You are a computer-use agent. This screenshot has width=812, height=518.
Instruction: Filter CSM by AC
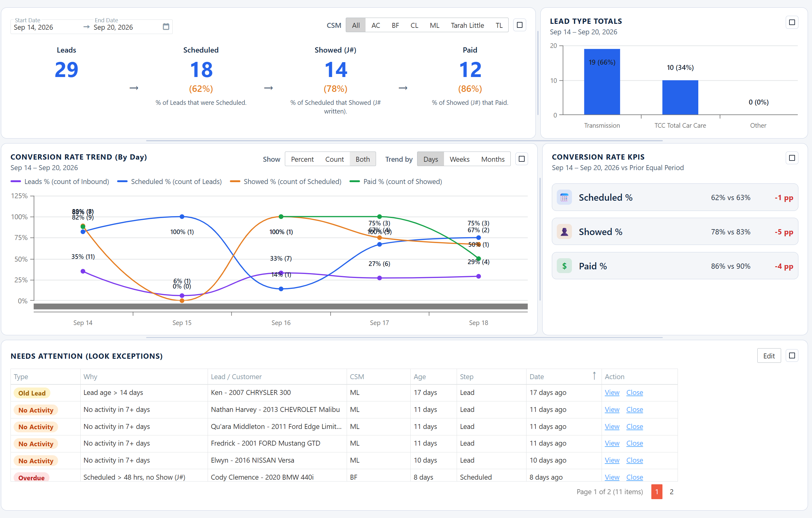tap(376, 25)
